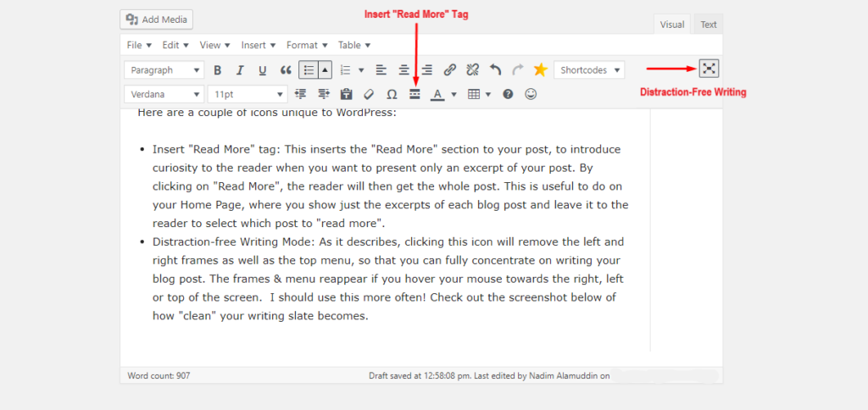Screen dimensions: 868x410
Task: Open Keyboard Shortcuts help icon
Action: pos(509,94)
